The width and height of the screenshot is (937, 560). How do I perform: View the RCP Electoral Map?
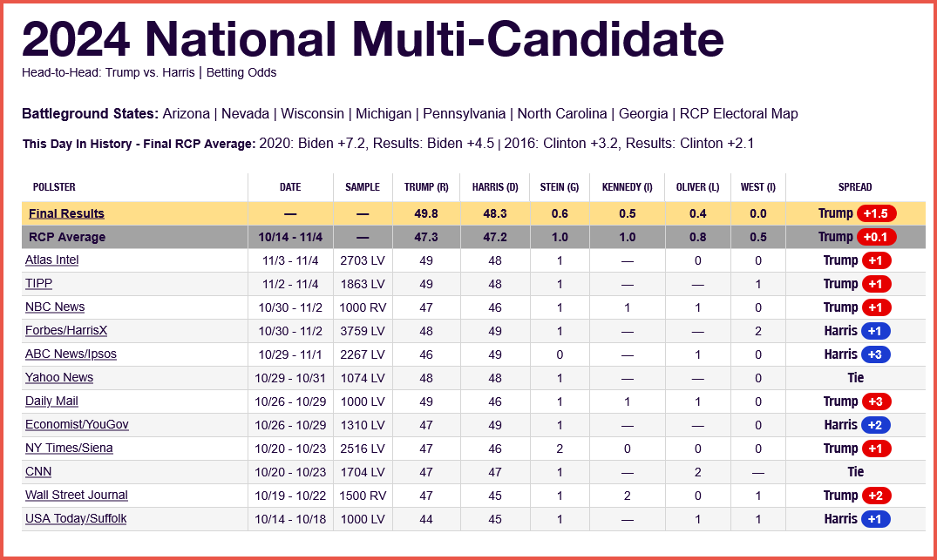(x=738, y=114)
